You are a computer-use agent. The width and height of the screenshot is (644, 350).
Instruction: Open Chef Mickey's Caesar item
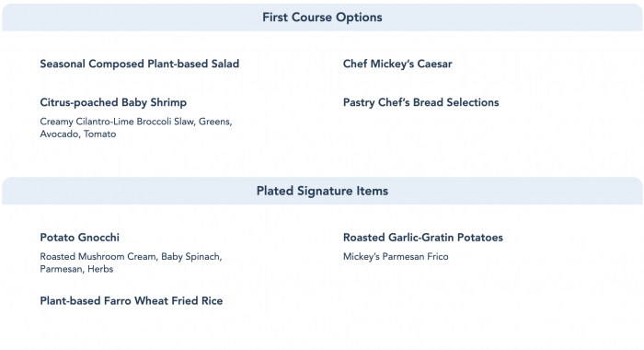pos(397,64)
